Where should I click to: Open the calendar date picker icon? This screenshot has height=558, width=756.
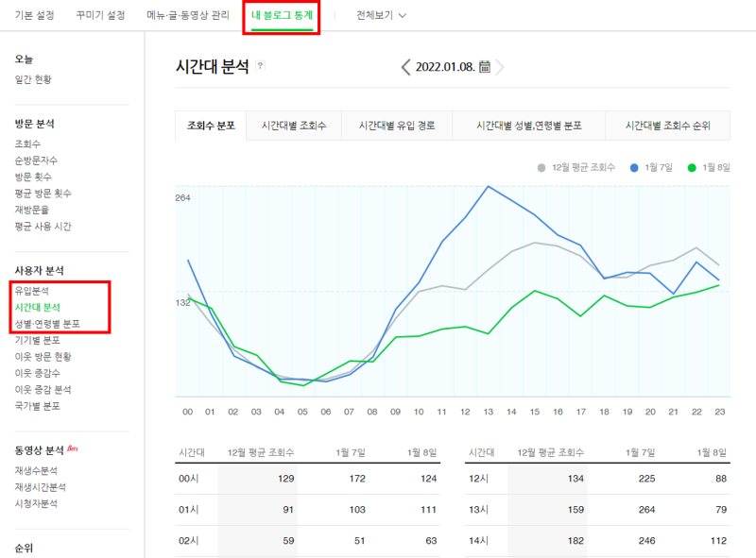(485, 66)
